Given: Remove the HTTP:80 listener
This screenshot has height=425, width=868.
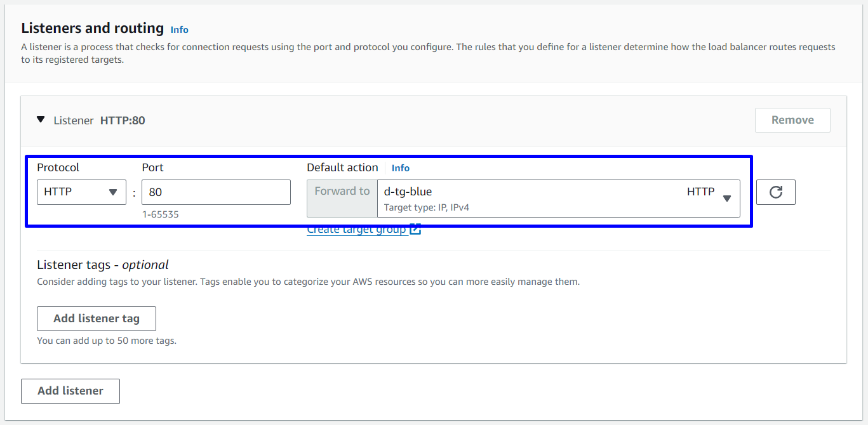Looking at the screenshot, I should pyautogui.click(x=792, y=120).
